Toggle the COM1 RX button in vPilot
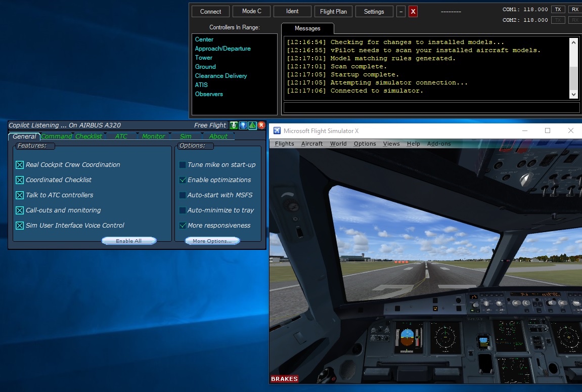Viewport: 582px width, 392px height. (575, 9)
